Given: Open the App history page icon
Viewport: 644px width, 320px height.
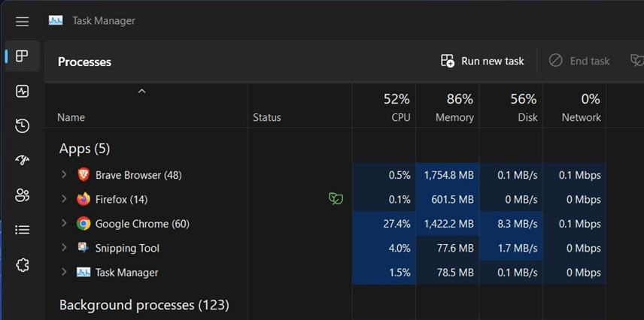Looking at the screenshot, I should tap(22, 125).
